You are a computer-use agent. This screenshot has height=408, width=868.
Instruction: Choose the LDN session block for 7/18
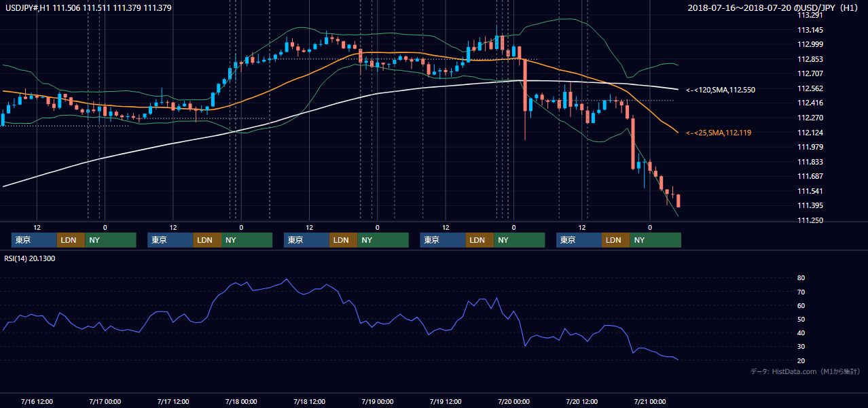click(x=344, y=240)
